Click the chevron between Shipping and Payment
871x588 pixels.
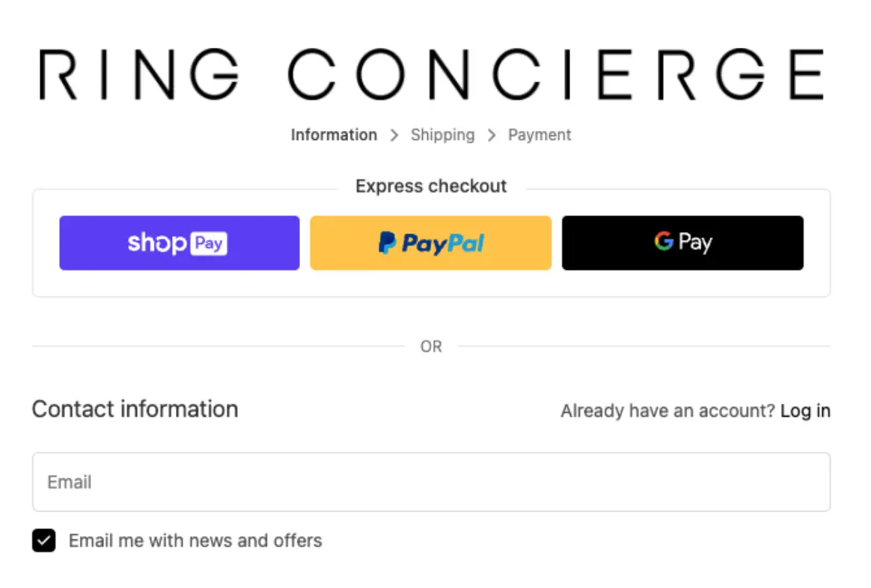492,135
